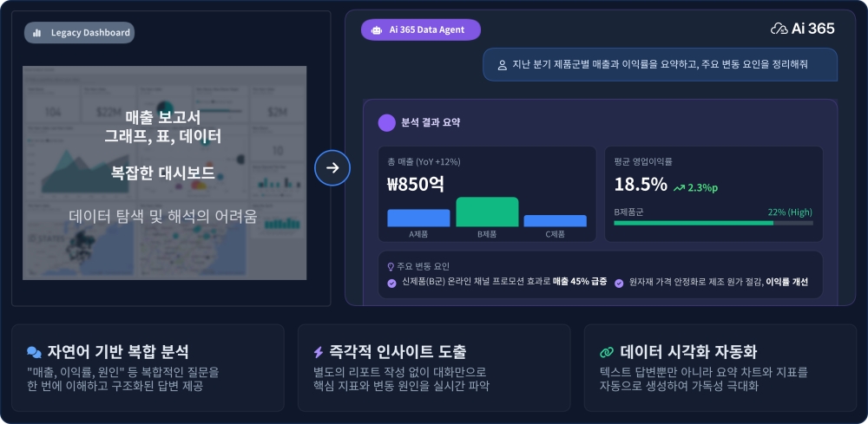Click the Ai 365 cloud logo icon
The height and width of the screenshot is (424, 868).
tap(779, 29)
